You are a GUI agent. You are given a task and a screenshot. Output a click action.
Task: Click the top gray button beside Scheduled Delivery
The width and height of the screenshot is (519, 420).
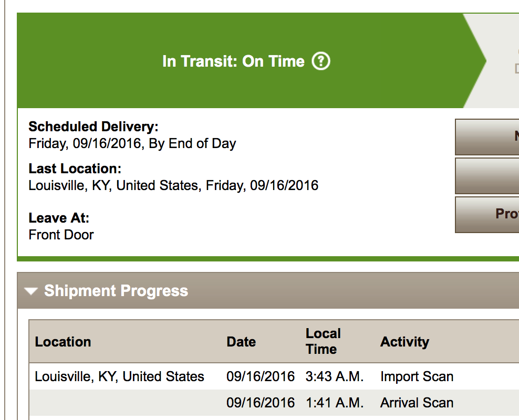tap(487, 137)
